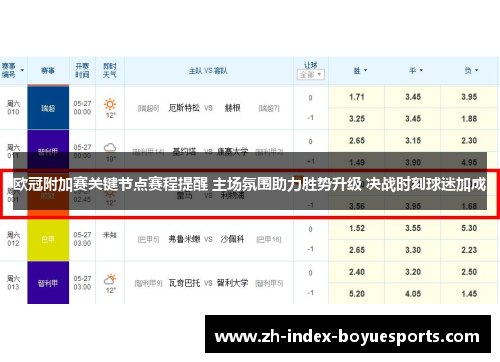Click the [巴甲16] ranking tag
Viewport: 500px width, 362px height.
(269, 239)
